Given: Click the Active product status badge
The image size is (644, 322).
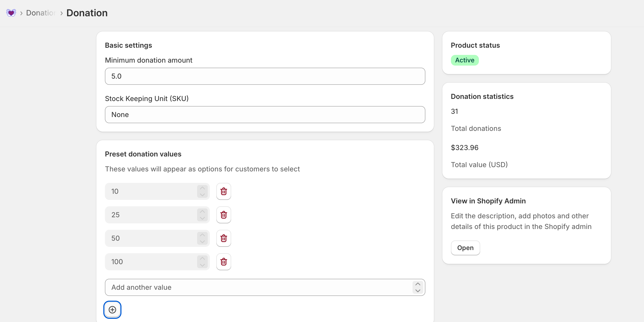Looking at the screenshot, I should click(464, 60).
